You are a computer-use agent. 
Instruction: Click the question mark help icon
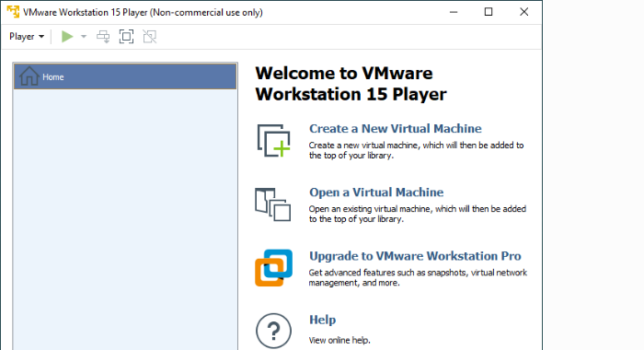[273, 331]
